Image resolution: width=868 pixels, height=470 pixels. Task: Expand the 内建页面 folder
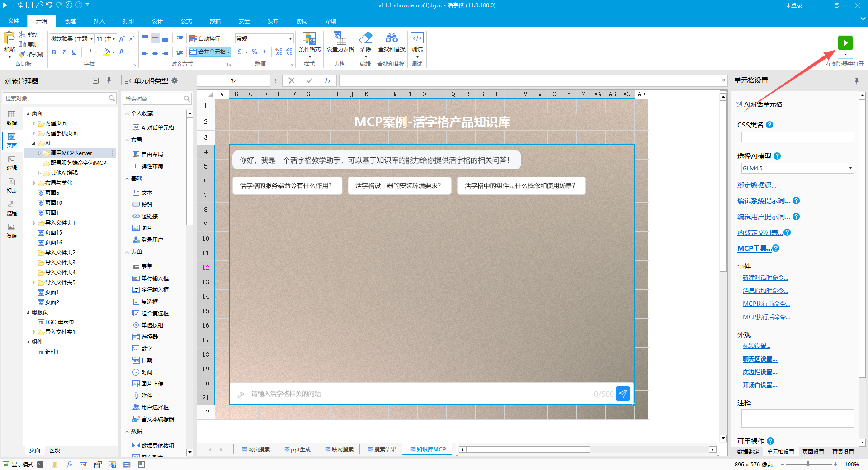point(34,123)
